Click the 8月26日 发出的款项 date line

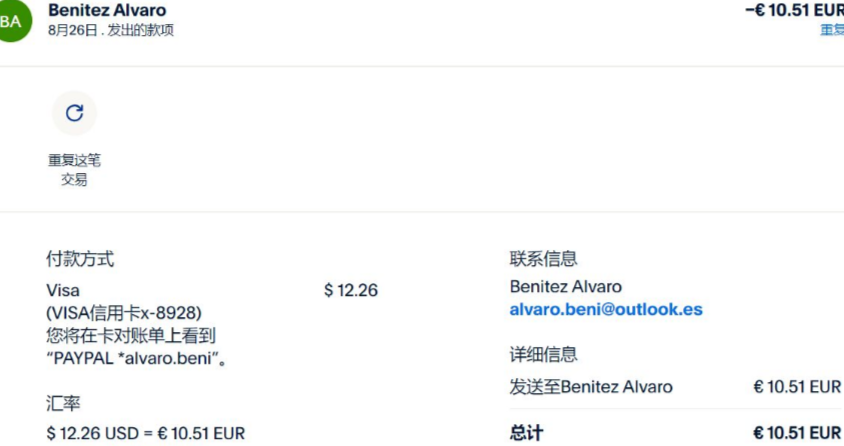(110, 30)
